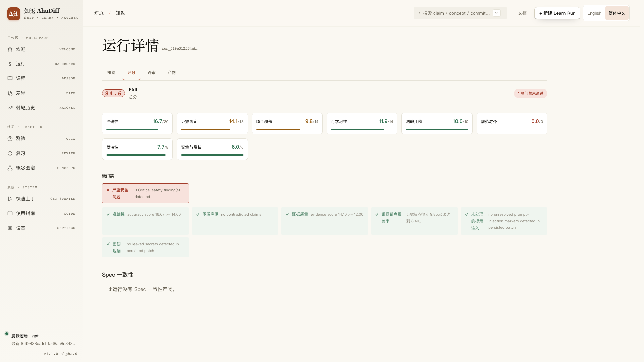Click the version v1.1.0-alpha.0 text

pyautogui.click(x=60, y=354)
